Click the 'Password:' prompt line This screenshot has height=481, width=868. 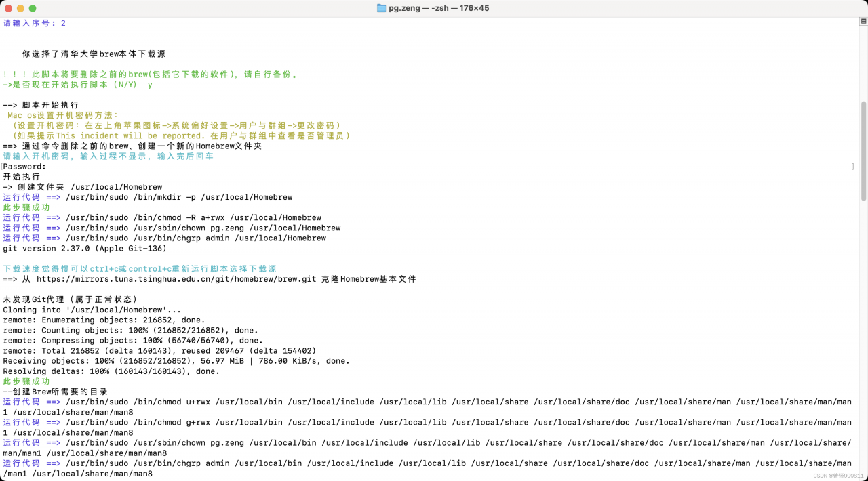click(x=24, y=167)
